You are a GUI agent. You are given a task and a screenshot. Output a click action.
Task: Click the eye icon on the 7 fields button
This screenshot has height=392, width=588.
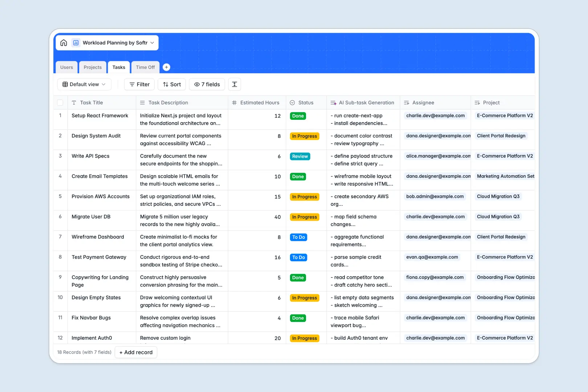point(196,84)
